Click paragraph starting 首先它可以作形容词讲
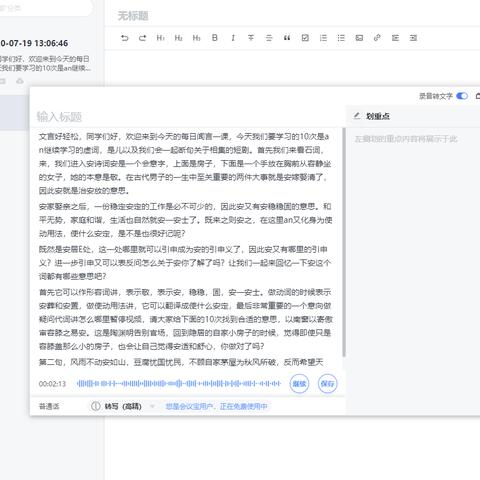The height and width of the screenshot is (480, 480). [185, 319]
